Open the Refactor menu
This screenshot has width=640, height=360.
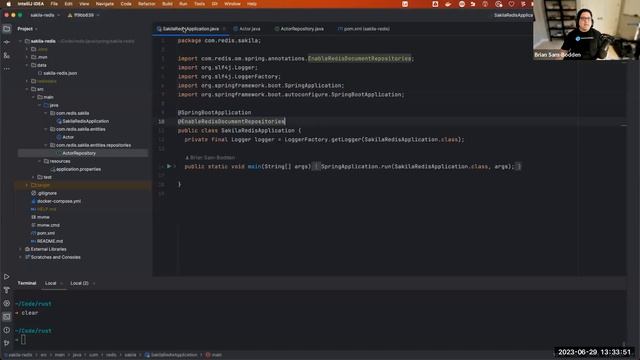(147, 4)
